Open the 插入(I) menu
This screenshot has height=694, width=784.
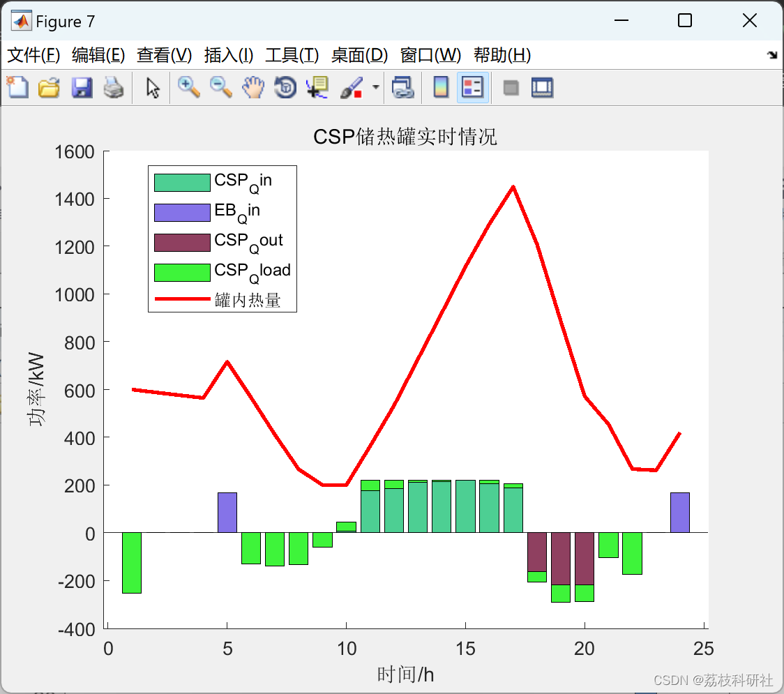229,55
